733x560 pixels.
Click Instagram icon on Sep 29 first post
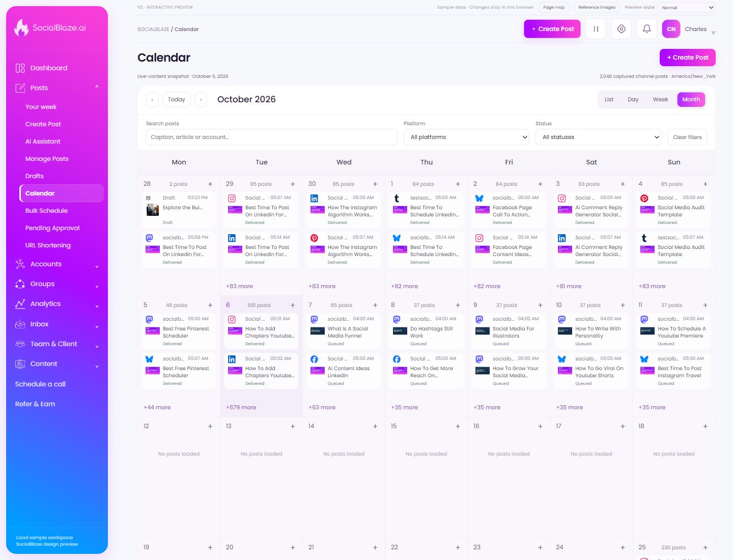click(x=232, y=199)
